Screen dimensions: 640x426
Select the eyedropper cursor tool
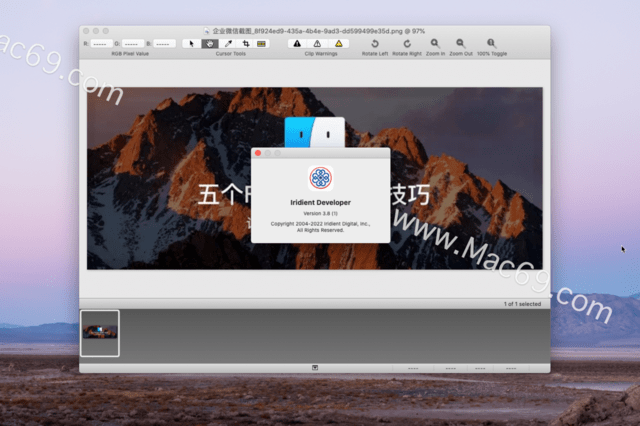point(228,44)
